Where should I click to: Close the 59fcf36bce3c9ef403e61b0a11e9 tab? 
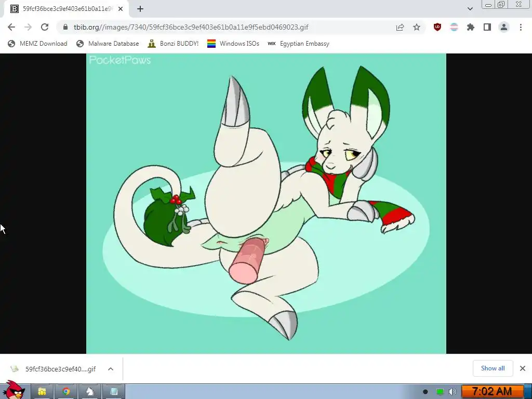[x=121, y=9]
